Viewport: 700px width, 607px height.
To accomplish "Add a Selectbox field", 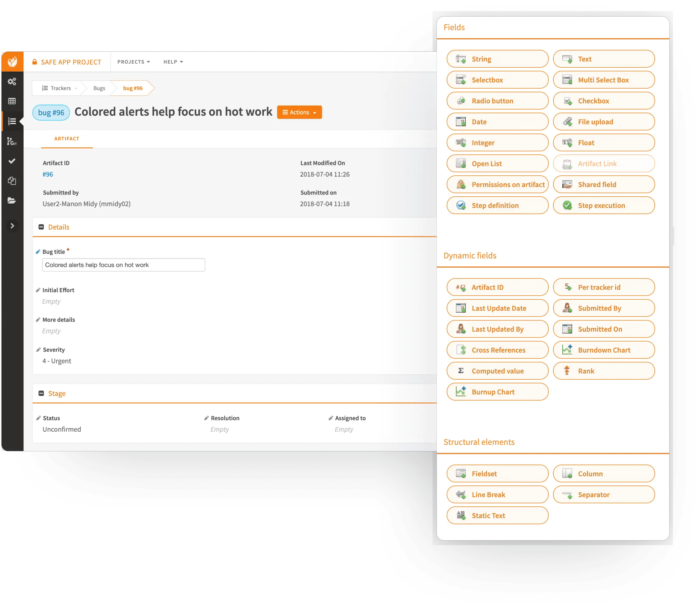I will (498, 80).
